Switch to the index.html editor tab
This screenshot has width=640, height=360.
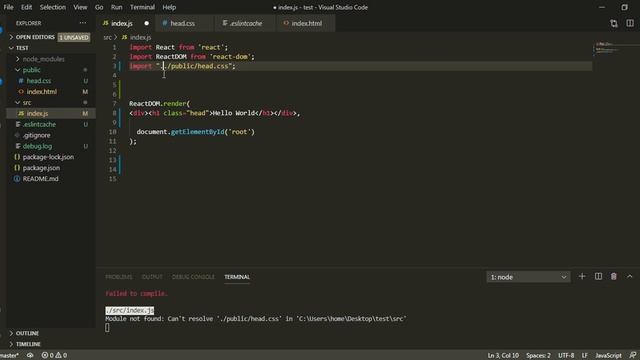coord(307,24)
